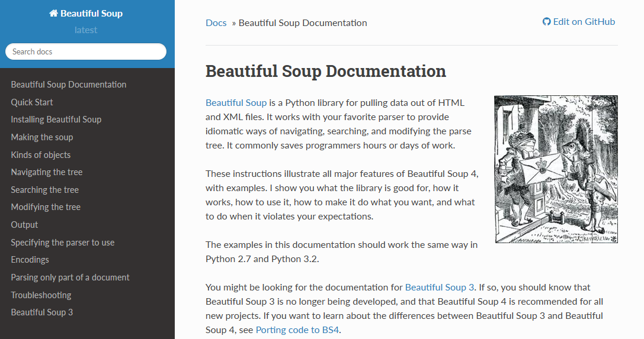The height and width of the screenshot is (339, 644).
Task: Open the Beautiful Soup home link in the sidebar header
Action: pyautogui.click(x=86, y=13)
